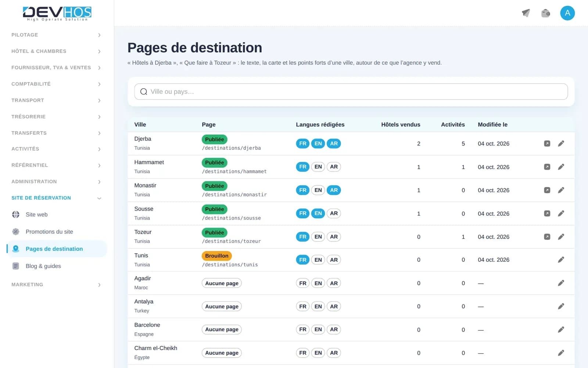Click the Monastir row pencil icon
This screenshot has height=368, width=588.
pos(561,190)
